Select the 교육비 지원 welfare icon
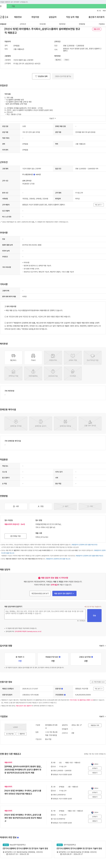Screen dimensions: 106x868 (x=73, y=357)
